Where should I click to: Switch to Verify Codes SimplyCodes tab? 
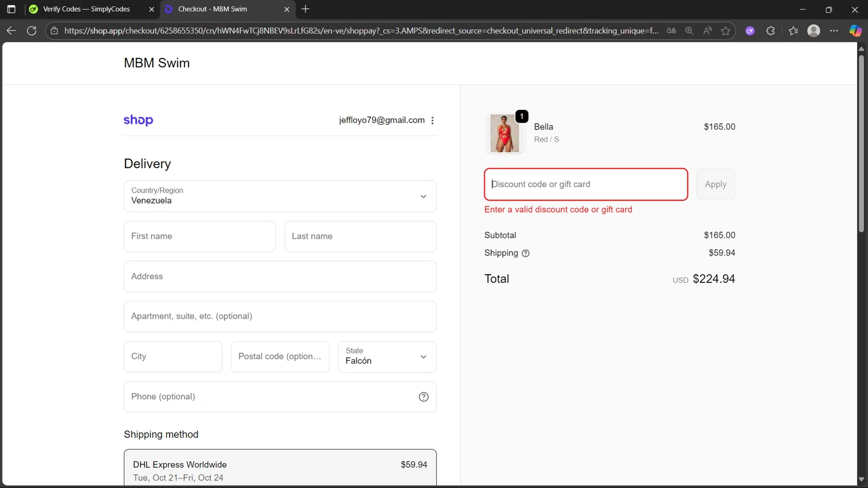87,9
